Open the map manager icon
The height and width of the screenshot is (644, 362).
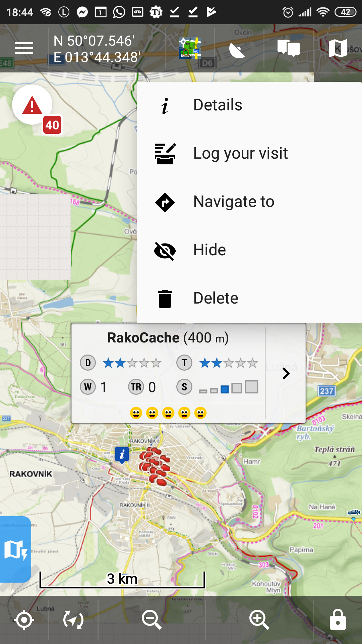338,49
